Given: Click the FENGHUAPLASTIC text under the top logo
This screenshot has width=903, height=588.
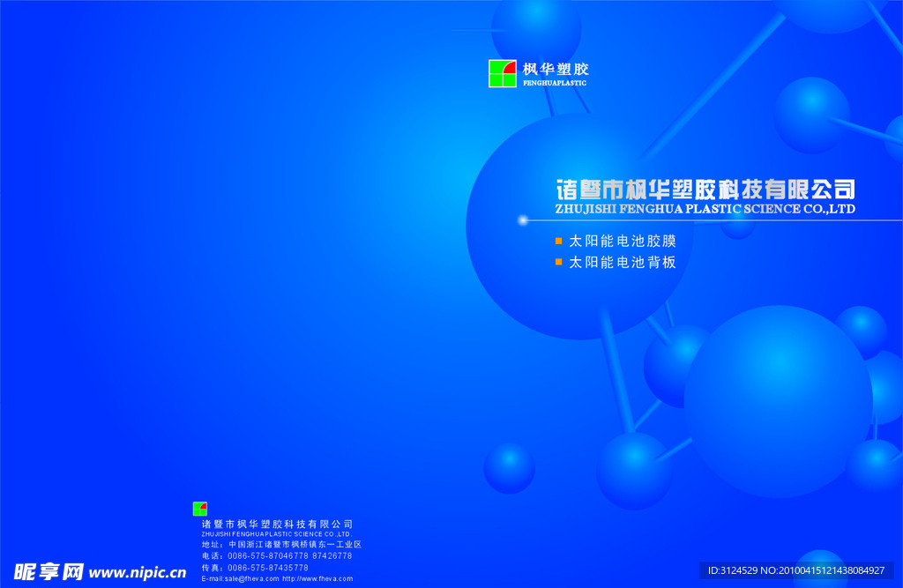Looking at the screenshot, I should coord(555,83).
